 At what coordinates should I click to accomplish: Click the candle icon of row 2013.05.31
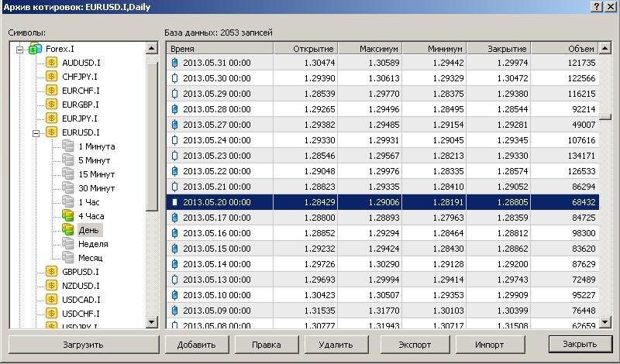click(175, 63)
